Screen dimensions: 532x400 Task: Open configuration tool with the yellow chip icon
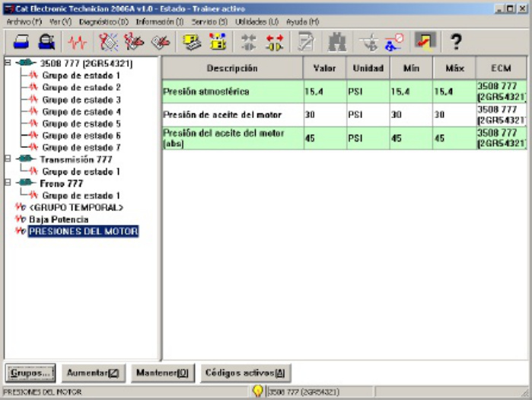coord(218,42)
